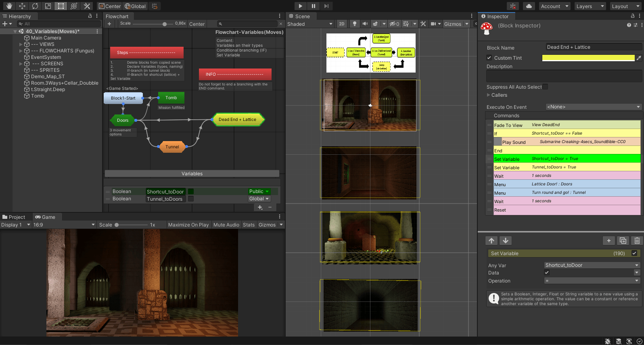This screenshot has width=644, height=345.
Task: Enable the Custom Tint checkbox
Action: click(x=489, y=58)
